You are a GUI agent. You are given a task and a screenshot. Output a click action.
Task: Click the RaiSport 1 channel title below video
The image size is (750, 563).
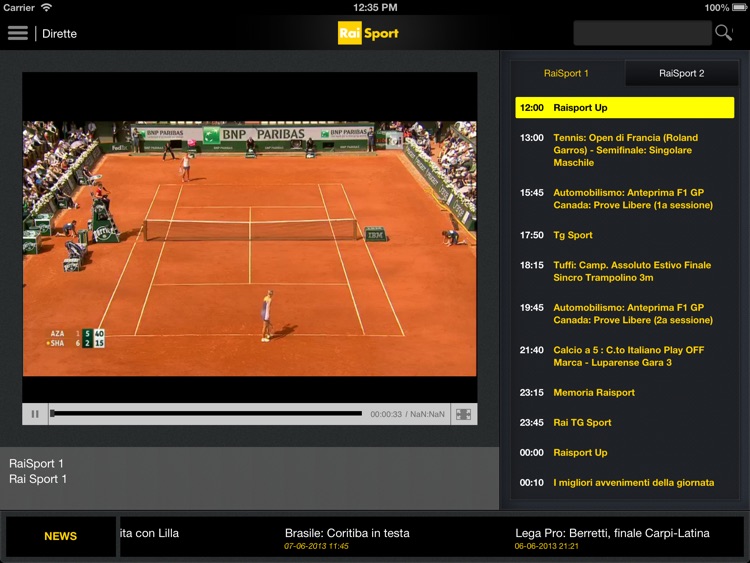pyautogui.click(x=36, y=464)
